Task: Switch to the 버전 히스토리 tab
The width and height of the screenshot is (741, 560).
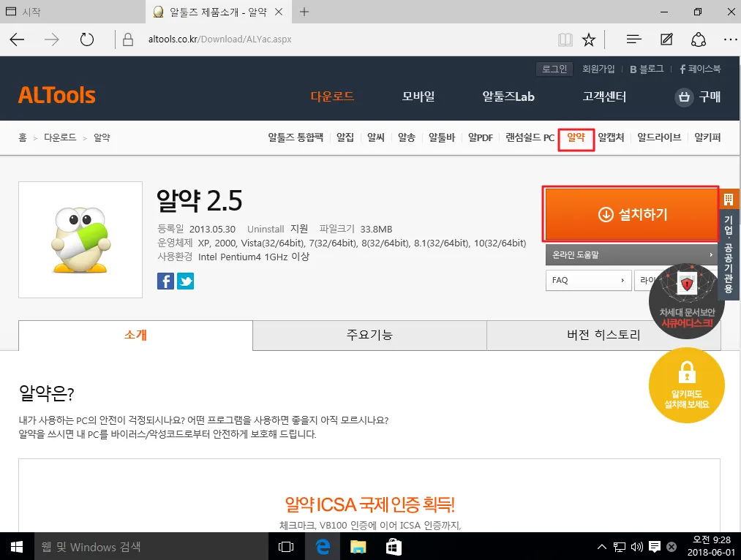Action: pos(603,336)
